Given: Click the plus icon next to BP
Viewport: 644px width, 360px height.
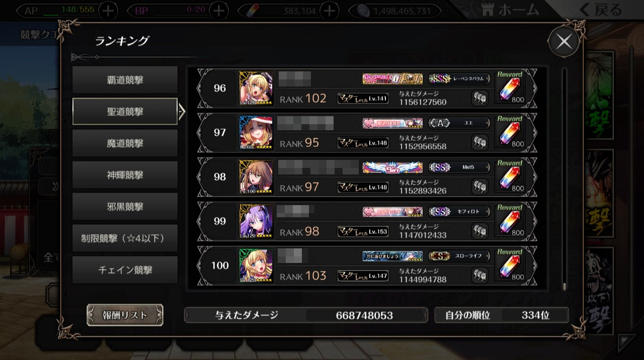Looking at the screenshot, I should [x=218, y=10].
